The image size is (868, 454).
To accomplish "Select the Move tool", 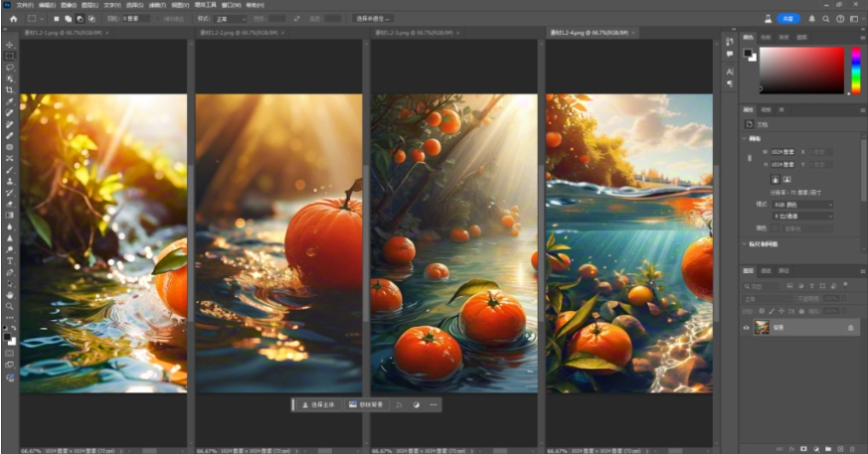I will (x=10, y=45).
